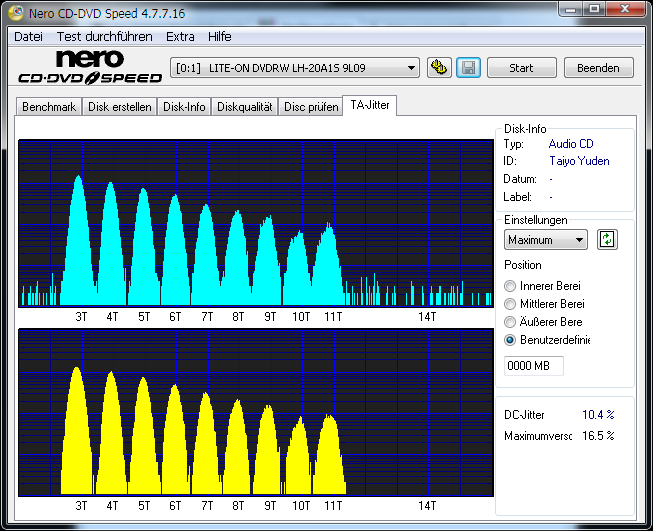Click the Taiyo Yuden ID value

[x=579, y=161]
